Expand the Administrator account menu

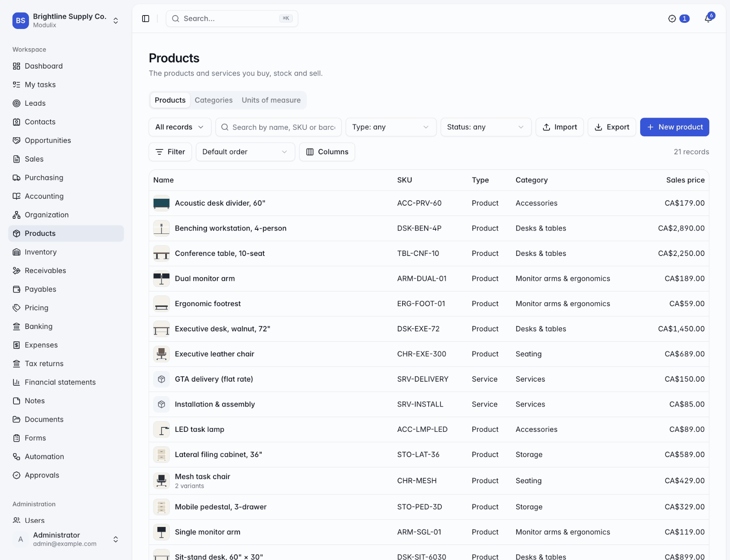pos(66,539)
